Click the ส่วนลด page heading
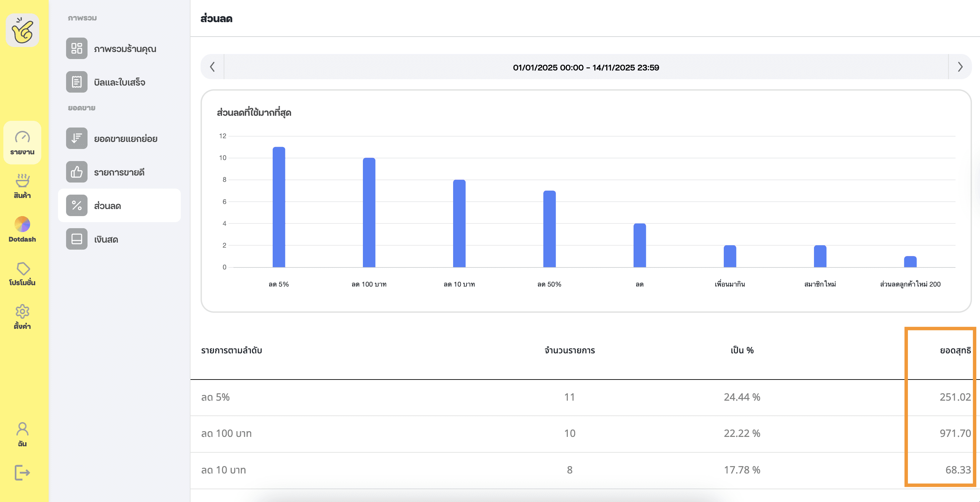This screenshot has width=980, height=502. point(216,19)
